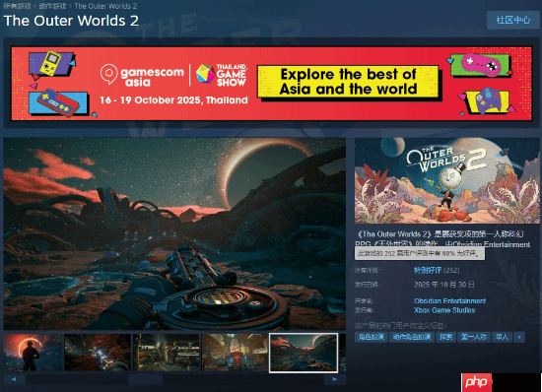Click the right arrow of thumbnail strip
542x392 pixels.
[x=335, y=379]
